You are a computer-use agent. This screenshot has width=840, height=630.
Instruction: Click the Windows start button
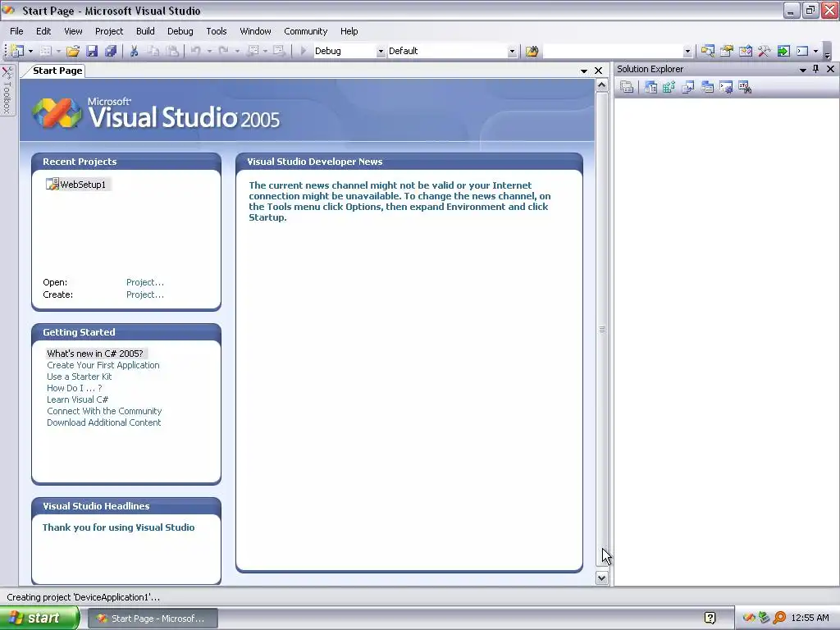click(39, 619)
